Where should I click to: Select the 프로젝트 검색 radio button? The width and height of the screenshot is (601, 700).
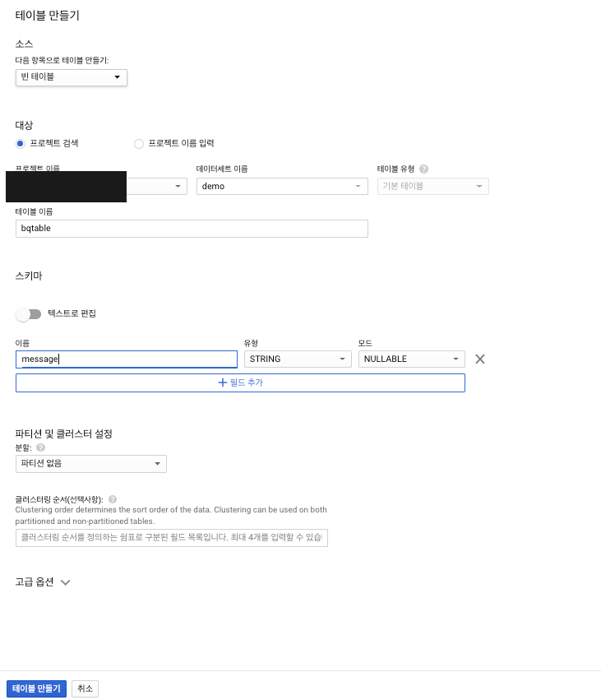[20, 144]
